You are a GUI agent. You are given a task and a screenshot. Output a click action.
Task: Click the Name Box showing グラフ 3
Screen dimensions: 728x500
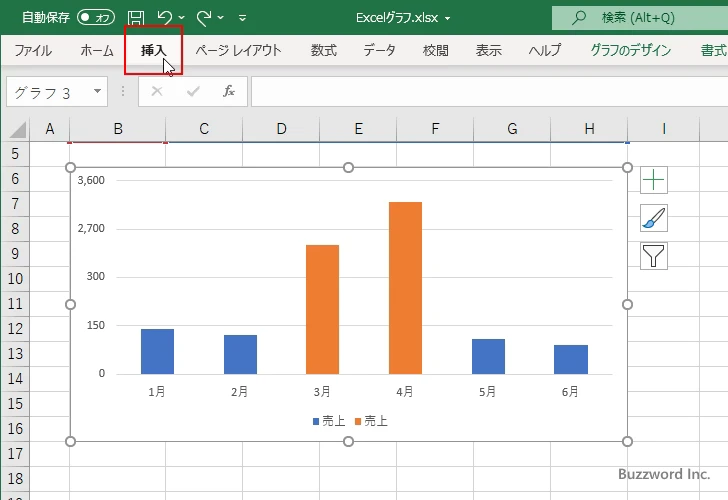point(49,92)
